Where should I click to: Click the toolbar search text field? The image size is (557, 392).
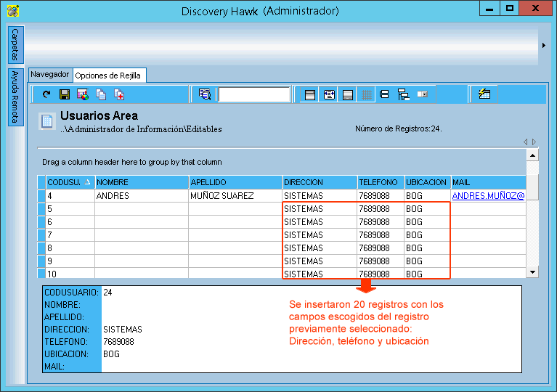pyautogui.click(x=254, y=94)
